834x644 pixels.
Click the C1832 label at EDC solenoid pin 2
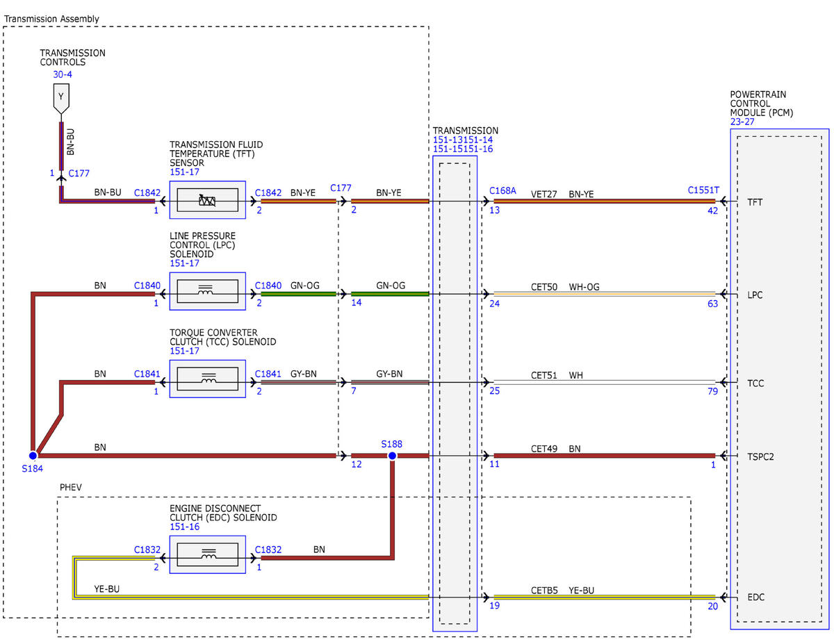coord(147,550)
